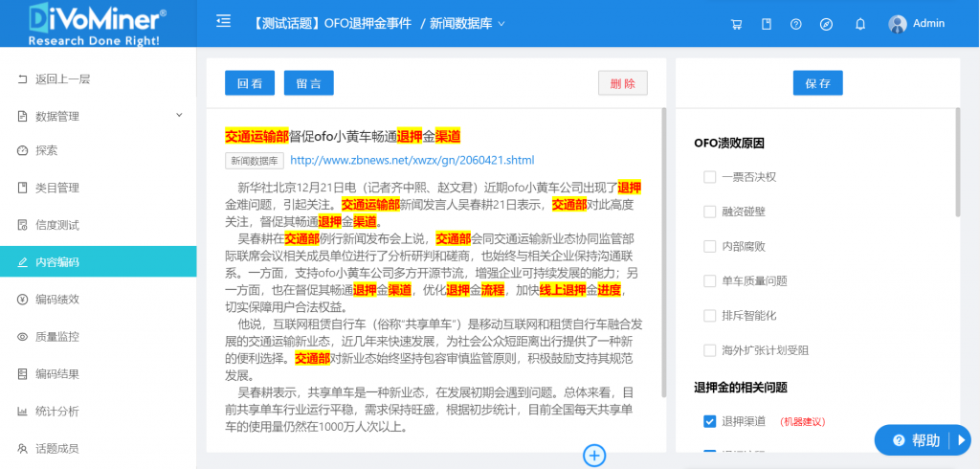This screenshot has width=980, height=469.
Task: Click the 回看 button
Action: point(250,83)
